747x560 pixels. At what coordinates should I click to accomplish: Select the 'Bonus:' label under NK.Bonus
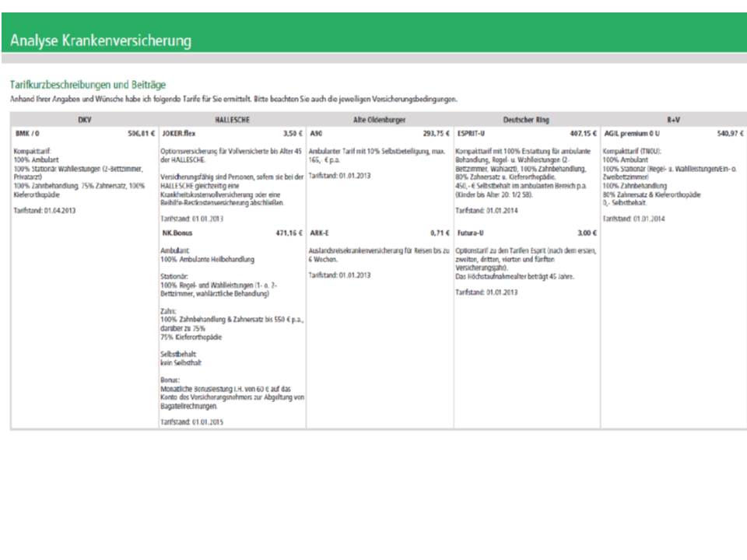pos(170,380)
